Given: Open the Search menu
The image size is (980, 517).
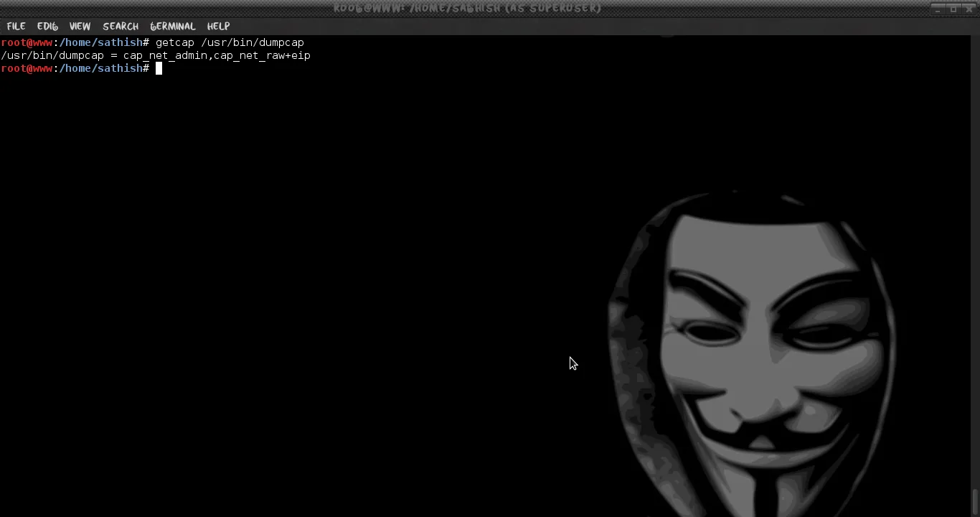Looking at the screenshot, I should point(121,26).
